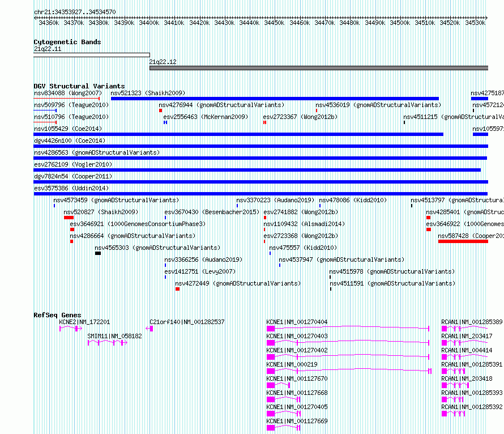Open the esv3575386 (Uddin2014) label

pos(71,188)
